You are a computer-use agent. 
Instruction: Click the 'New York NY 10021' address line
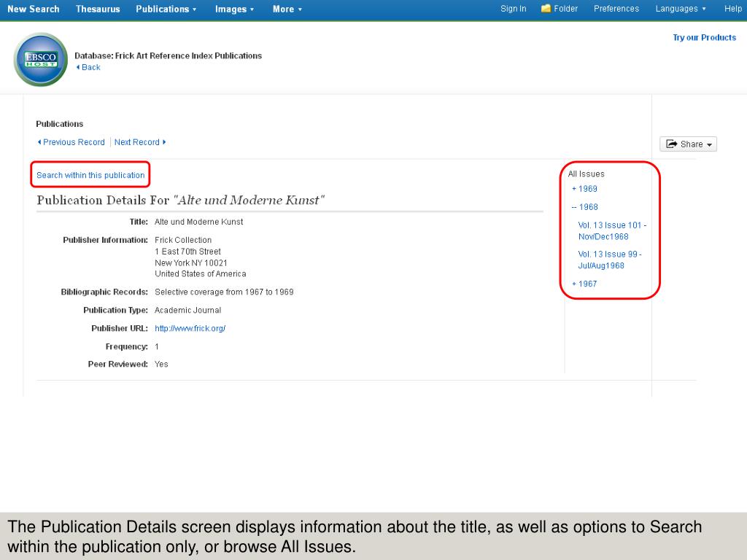pyautogui.click(x=191, y=262)
